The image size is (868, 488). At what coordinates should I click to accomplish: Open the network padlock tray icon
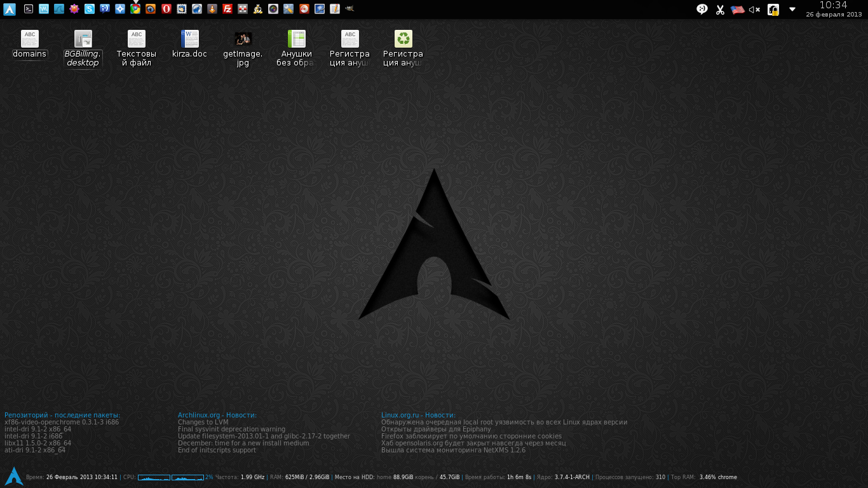point(773,10)
